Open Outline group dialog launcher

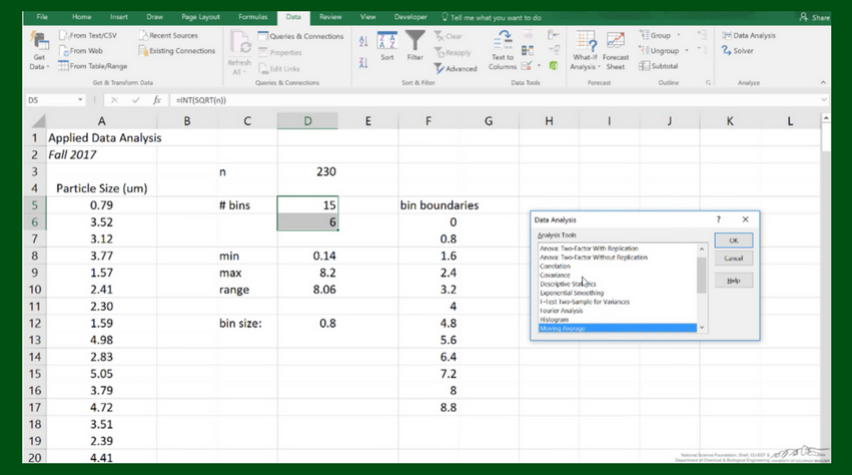point(708,83)
